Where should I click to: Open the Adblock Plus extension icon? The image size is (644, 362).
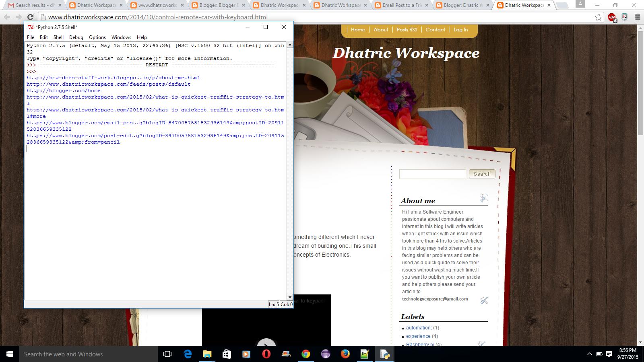tap(612, 17)
